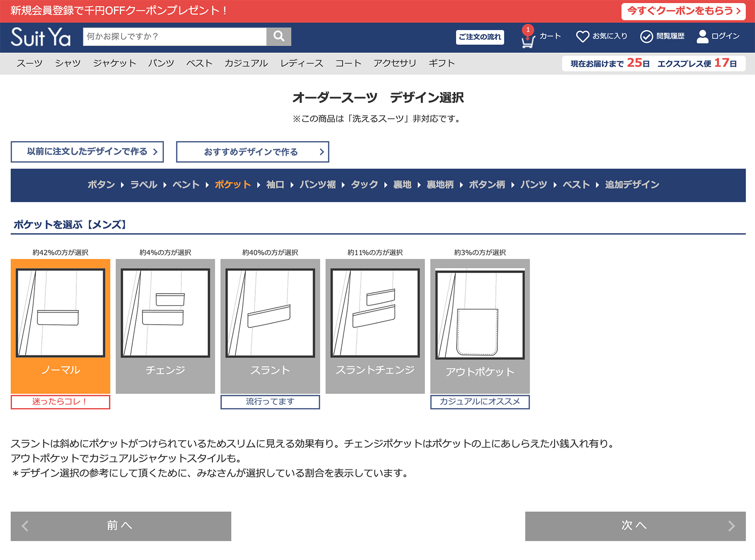Click the 次へ next button
Screen dimensions: 755x560
635,526
